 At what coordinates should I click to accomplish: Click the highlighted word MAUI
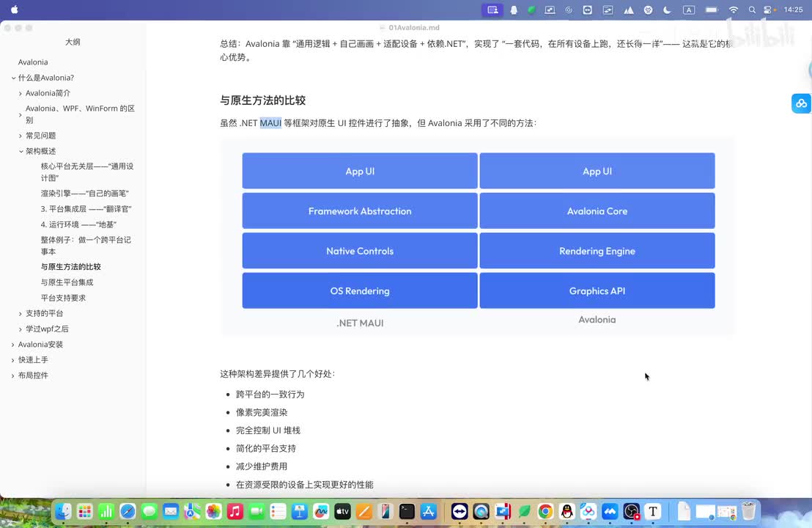(x=270, y=122)
